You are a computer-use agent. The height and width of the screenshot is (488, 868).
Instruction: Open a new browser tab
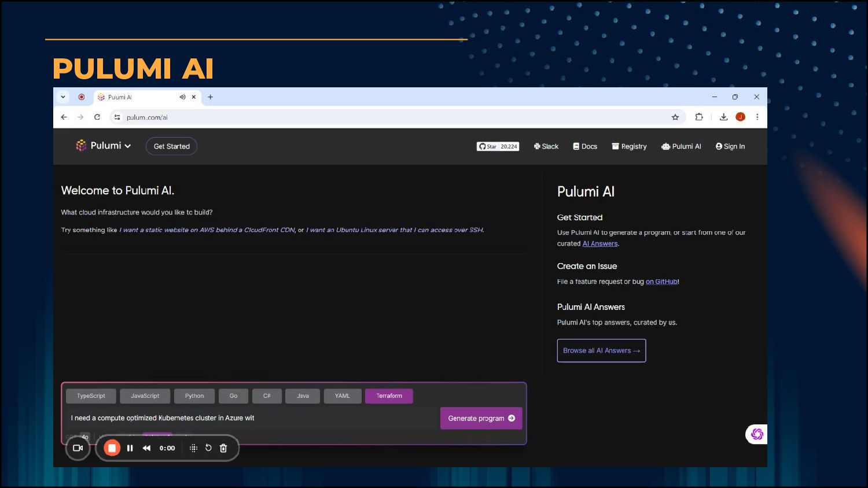click(x=211, y=97)
